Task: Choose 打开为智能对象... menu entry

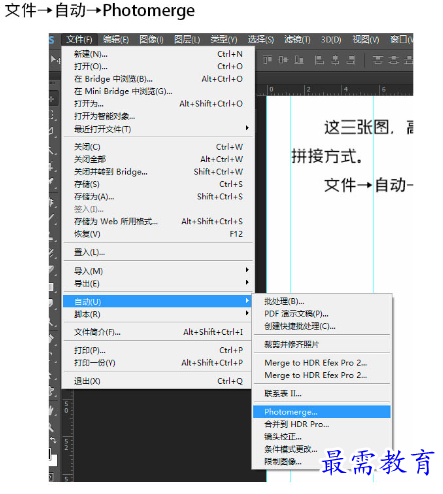Action: 157,116
